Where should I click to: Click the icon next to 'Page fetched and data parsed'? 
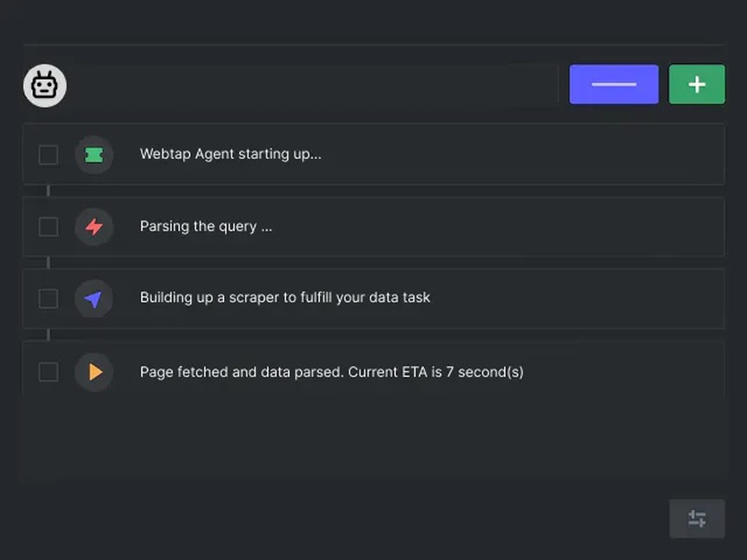tap(94, 372)
